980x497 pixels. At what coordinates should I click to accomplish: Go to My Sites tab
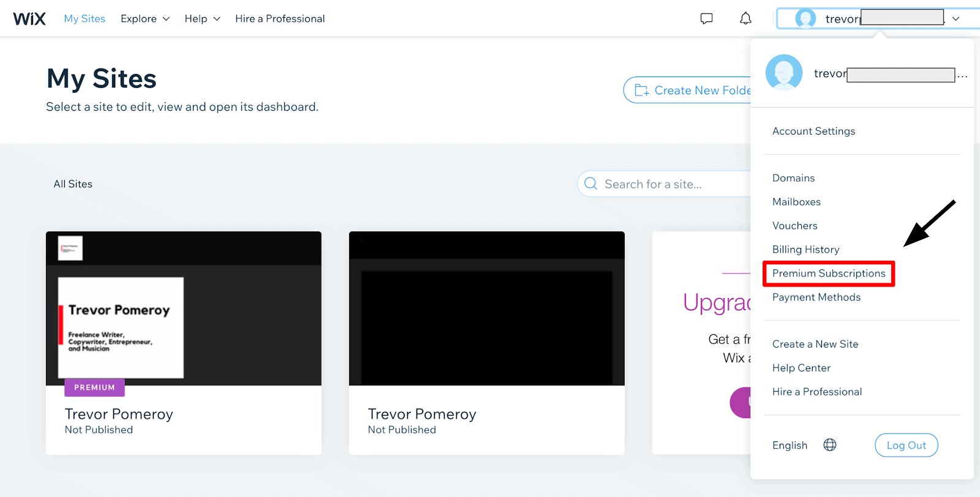pyautogui.click(x=85, y=19)
